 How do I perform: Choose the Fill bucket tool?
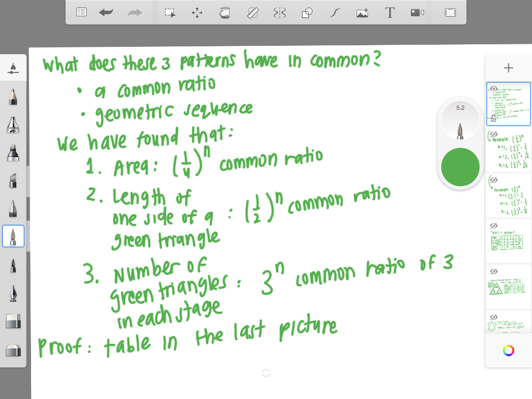[225, 13]
